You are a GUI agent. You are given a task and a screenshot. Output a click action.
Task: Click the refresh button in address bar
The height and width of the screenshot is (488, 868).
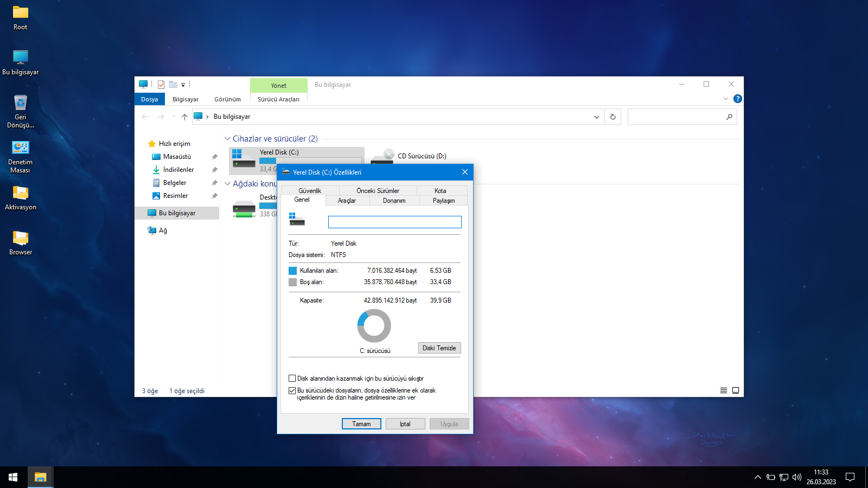pyautogui.click(x=613, y=117)
